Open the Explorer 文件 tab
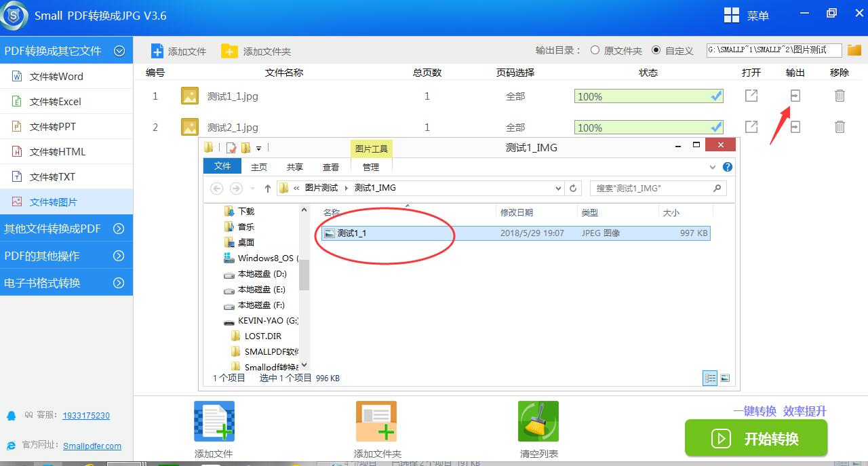 click(222, 166)
